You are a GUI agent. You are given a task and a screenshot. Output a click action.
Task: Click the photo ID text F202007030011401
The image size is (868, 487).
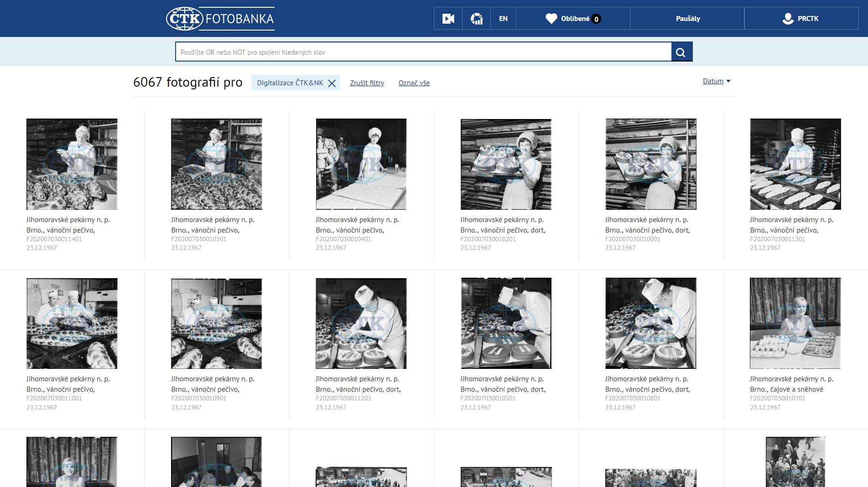pyautogui.click(x=54, y=239)
